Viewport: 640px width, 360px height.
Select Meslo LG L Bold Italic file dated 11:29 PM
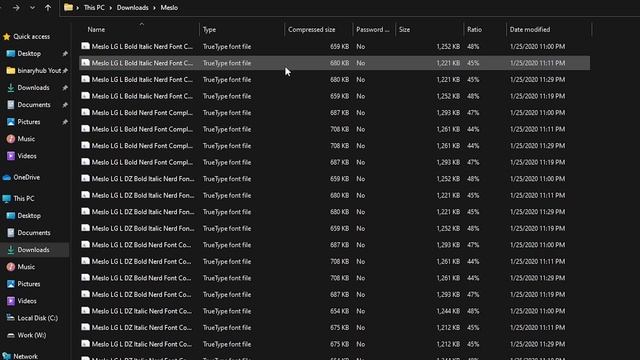point(334,80)
